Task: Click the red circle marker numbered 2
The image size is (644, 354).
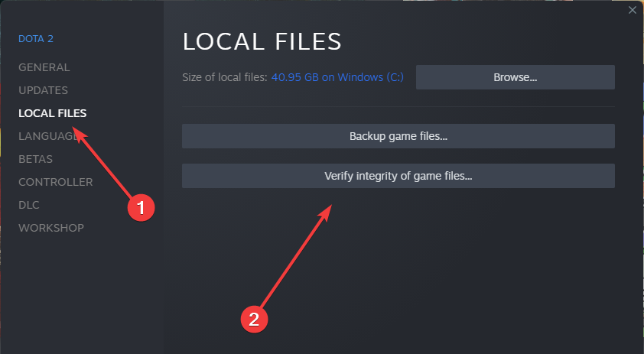Action: pyautogui.click(x=254, y=318)
